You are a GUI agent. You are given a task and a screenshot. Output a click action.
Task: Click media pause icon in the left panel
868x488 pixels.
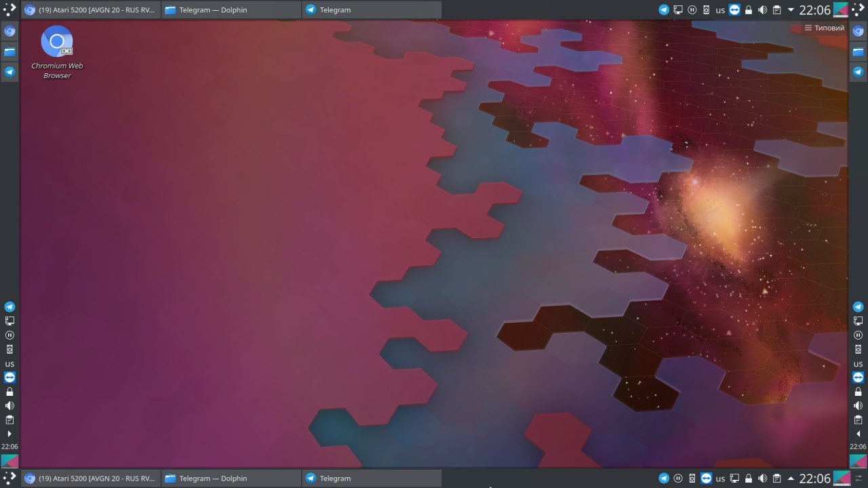[x=9, y=335]
